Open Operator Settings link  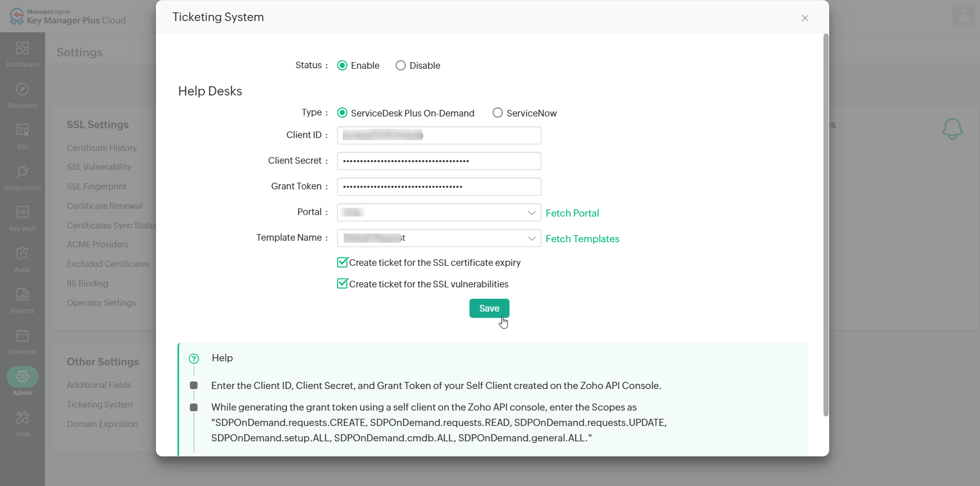pyautogui.click(x=101, y=303)
